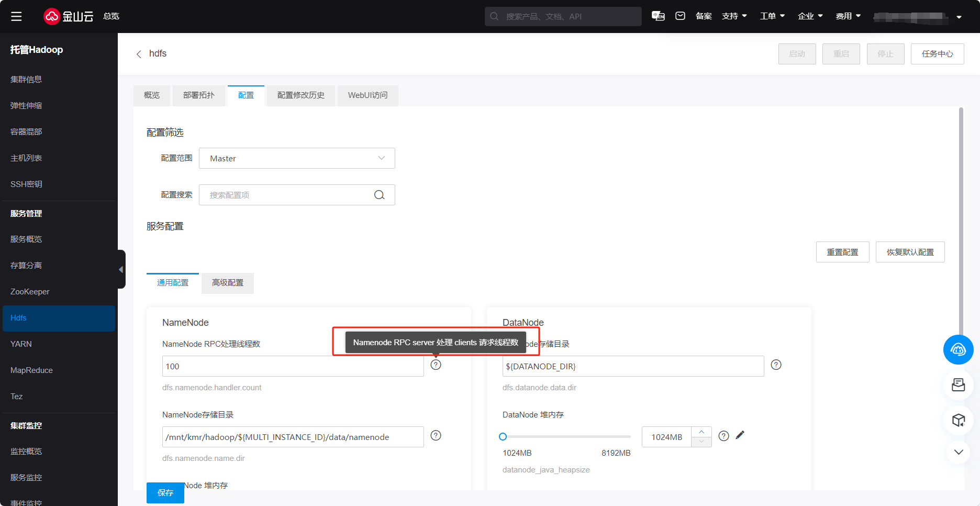Switch to the 高级配置 tab

[228, 283]
